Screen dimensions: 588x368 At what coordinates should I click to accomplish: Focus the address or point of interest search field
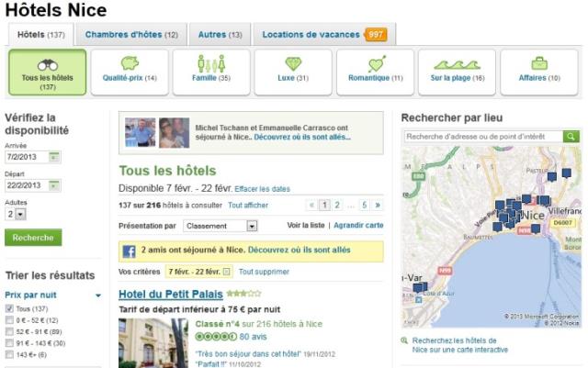(x=484, y=137)
